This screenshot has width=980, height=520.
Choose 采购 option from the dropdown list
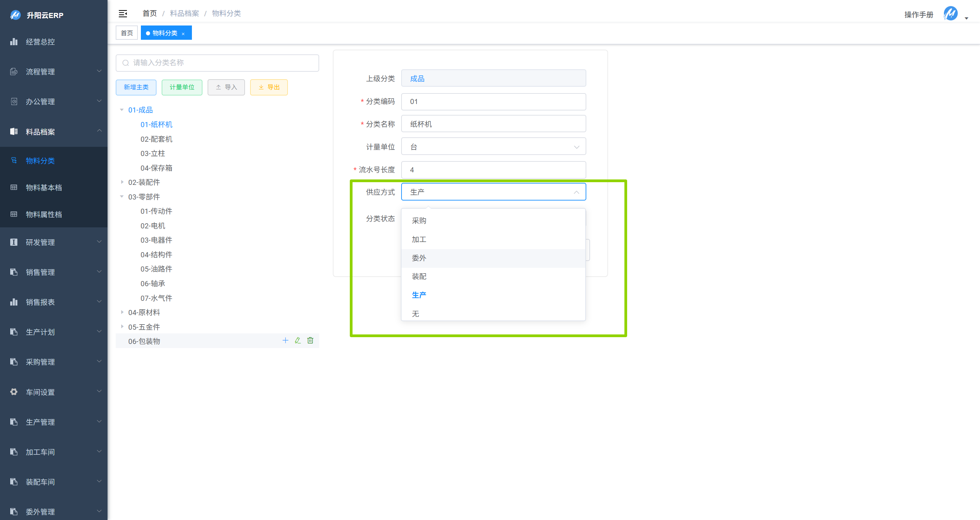[x=419, y=221]
